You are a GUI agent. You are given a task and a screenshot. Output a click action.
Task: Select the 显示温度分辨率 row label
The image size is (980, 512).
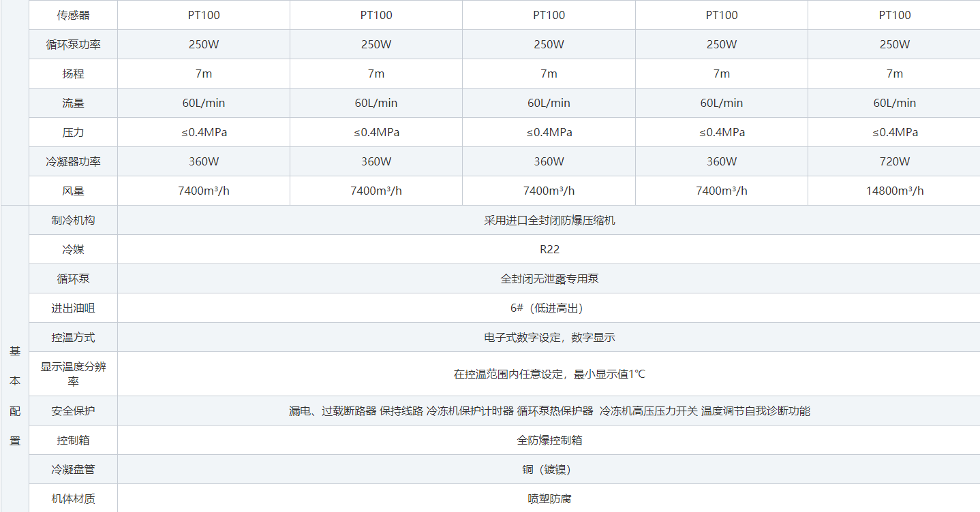[73, 374]
